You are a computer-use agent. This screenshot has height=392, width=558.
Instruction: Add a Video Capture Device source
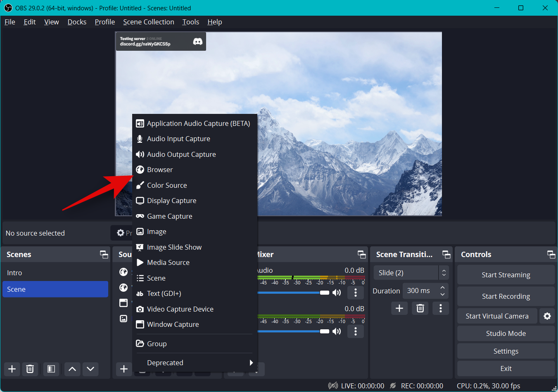click(195, 309)
